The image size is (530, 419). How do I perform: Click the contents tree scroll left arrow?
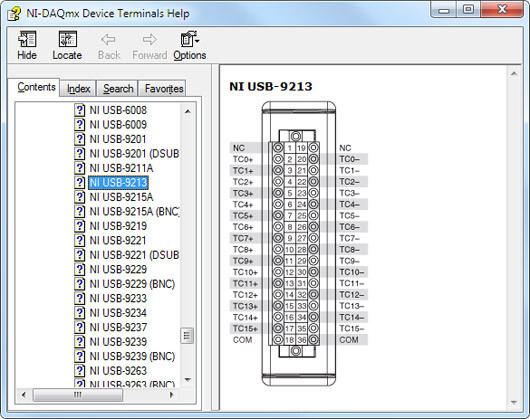[x=24, y=395]
